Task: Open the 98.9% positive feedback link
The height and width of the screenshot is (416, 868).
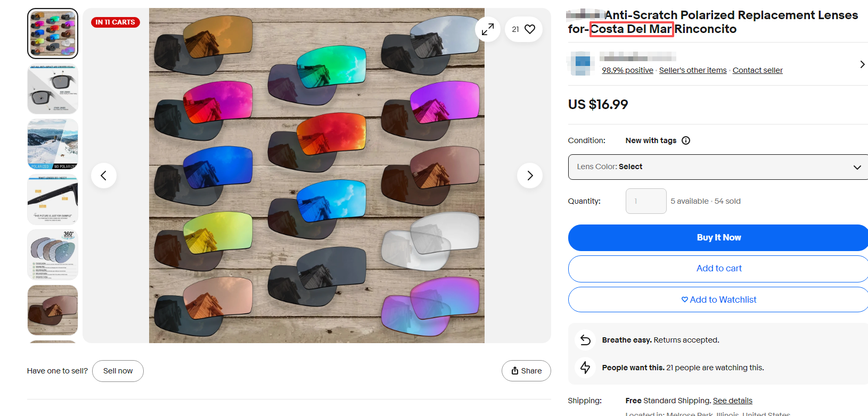Action: 627,70
